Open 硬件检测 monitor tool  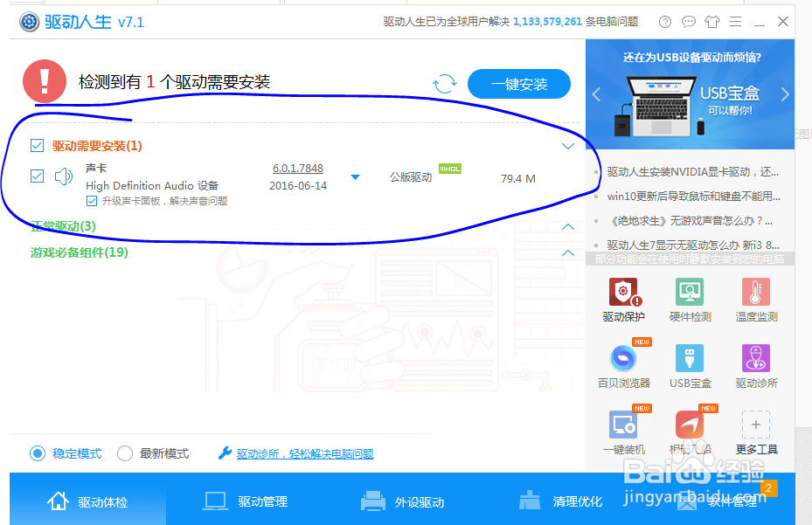point(690,292)
